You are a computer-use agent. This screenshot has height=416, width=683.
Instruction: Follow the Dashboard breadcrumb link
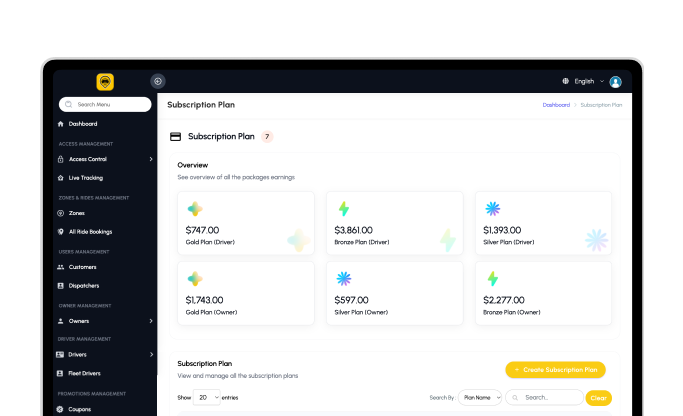click(556, 105)
